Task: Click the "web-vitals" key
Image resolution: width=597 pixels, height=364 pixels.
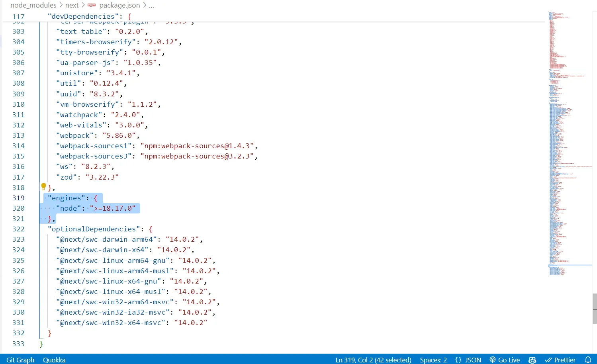Action: point(81,125)
